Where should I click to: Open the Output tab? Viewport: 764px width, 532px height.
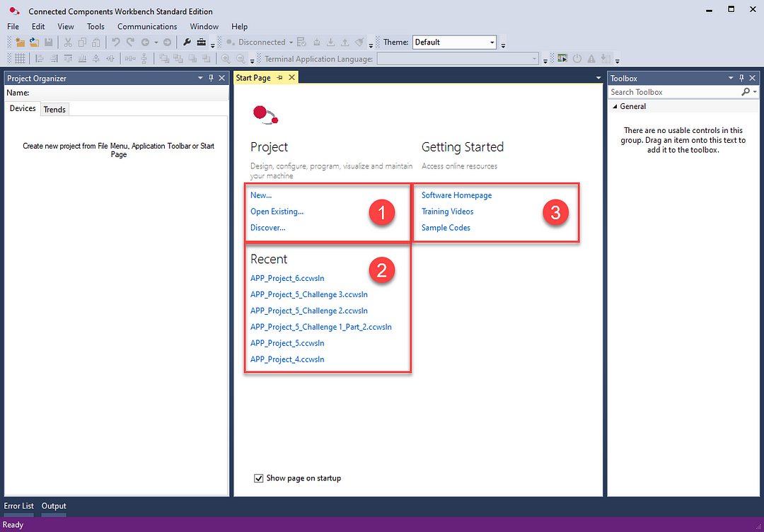54,507
